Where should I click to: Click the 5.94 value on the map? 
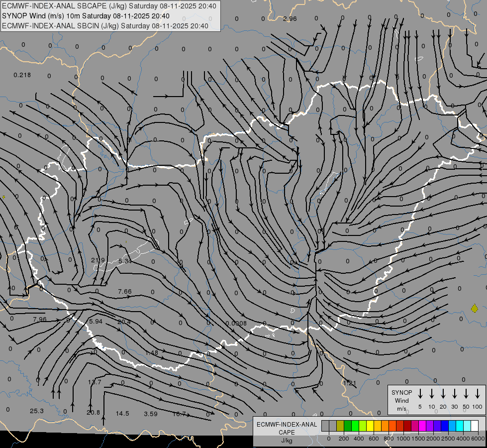click(x=96, y=321)
